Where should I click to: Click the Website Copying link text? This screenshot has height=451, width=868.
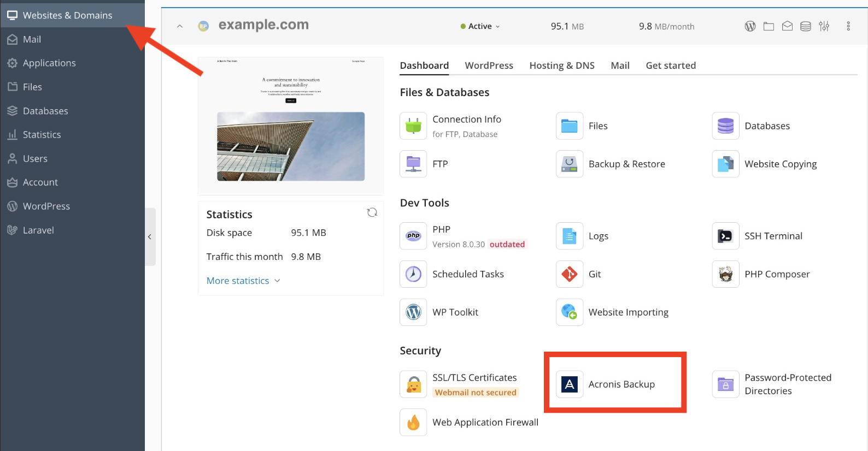pyautogui.click(x=781, y=164)
